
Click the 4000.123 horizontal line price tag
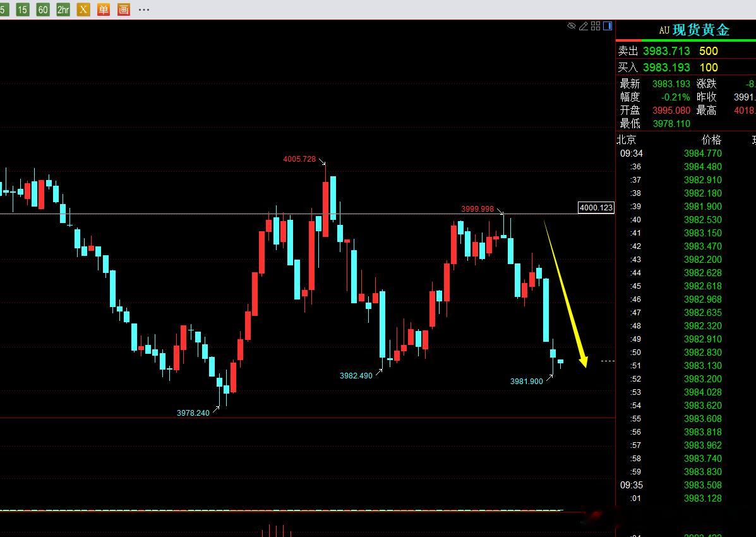click(x=596, y=208)
